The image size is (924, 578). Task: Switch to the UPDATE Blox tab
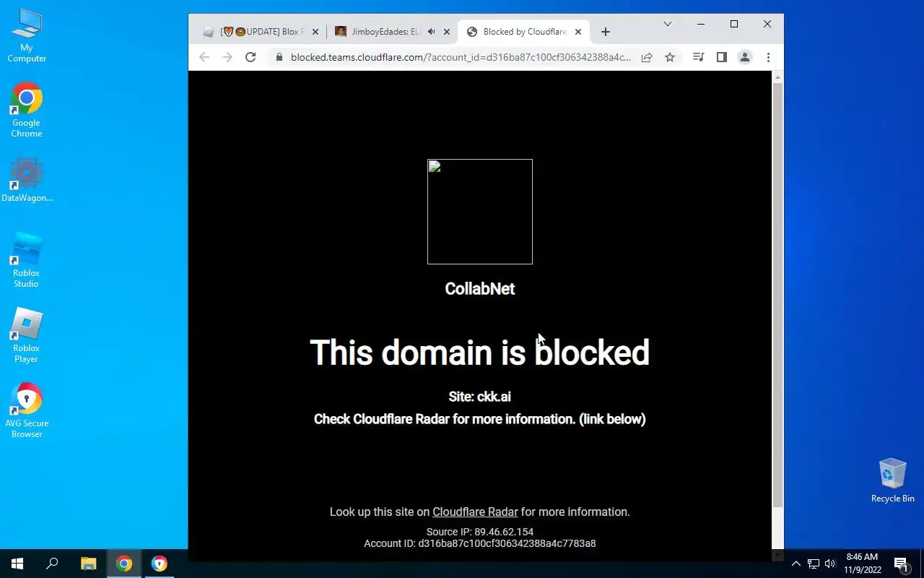coord(260,32)
